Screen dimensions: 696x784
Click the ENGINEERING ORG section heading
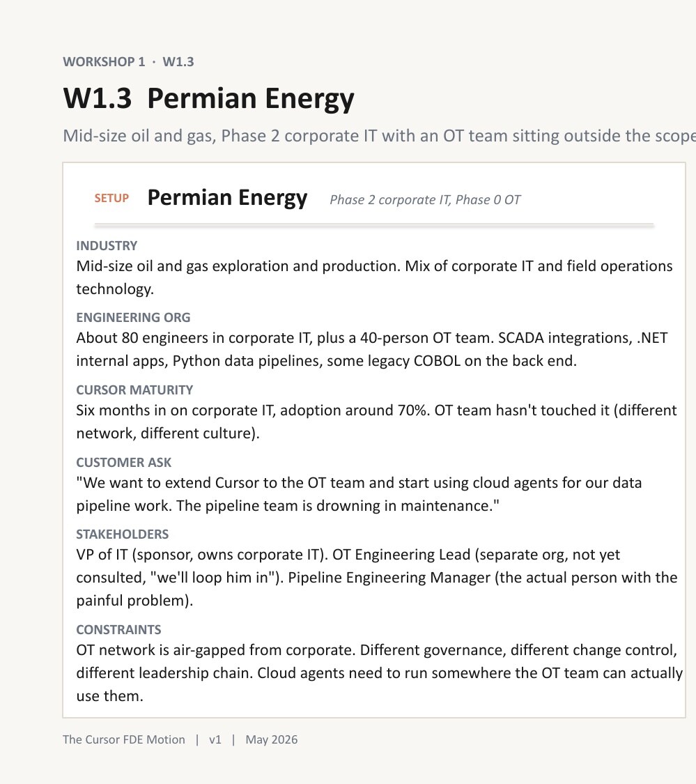(133, 318)
